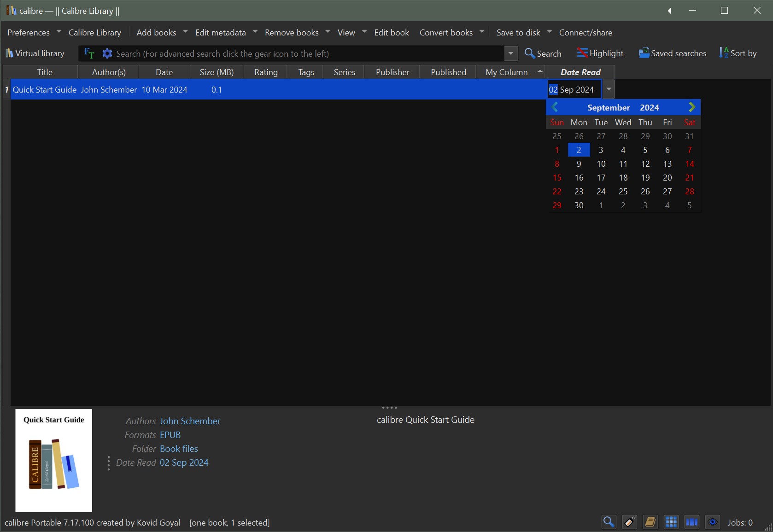This screenshot has width=773, height=532.
Task: Toggle the search bar from the status bar
Action: 609,522
